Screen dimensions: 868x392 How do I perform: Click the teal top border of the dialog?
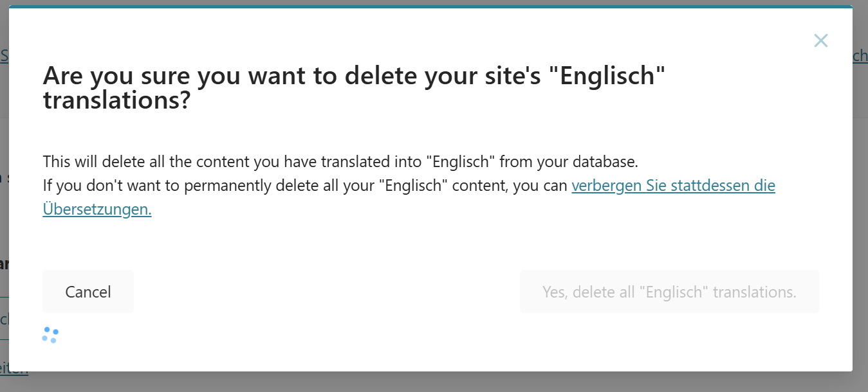pos(430,6)
